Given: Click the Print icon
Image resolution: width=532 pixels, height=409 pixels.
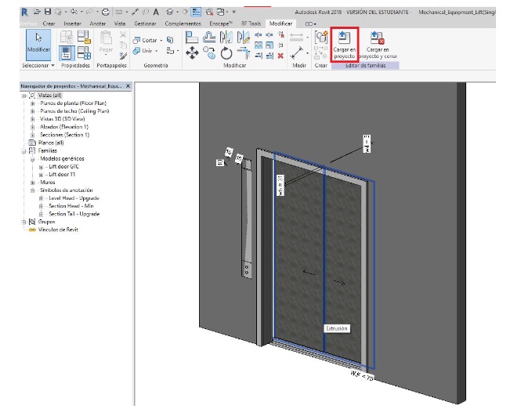Looking at the screenshot, I should (106, 13).
